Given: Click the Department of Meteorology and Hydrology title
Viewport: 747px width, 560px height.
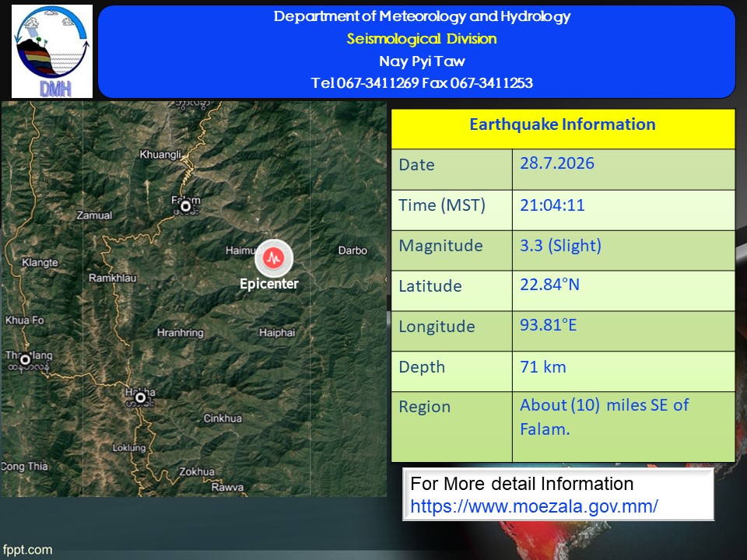Looking at the screenshot, I should 422,16.
